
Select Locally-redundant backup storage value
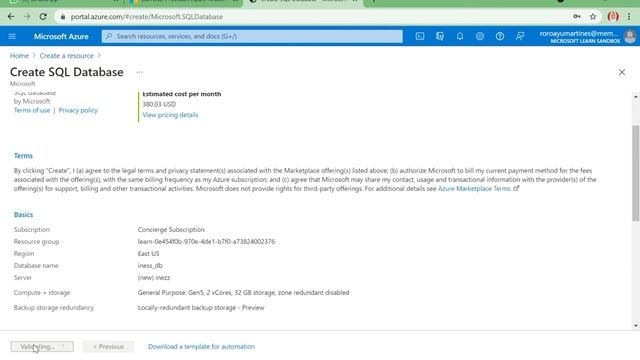(201, 308)
